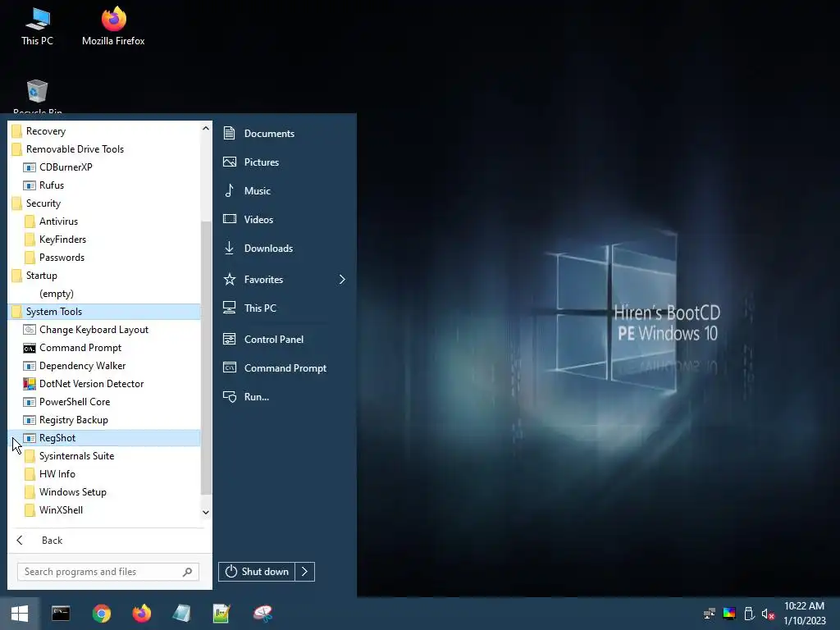This screenshot has height=630, width=840.
Task: Expand the Antivirus folder
Action: [104, 221]
